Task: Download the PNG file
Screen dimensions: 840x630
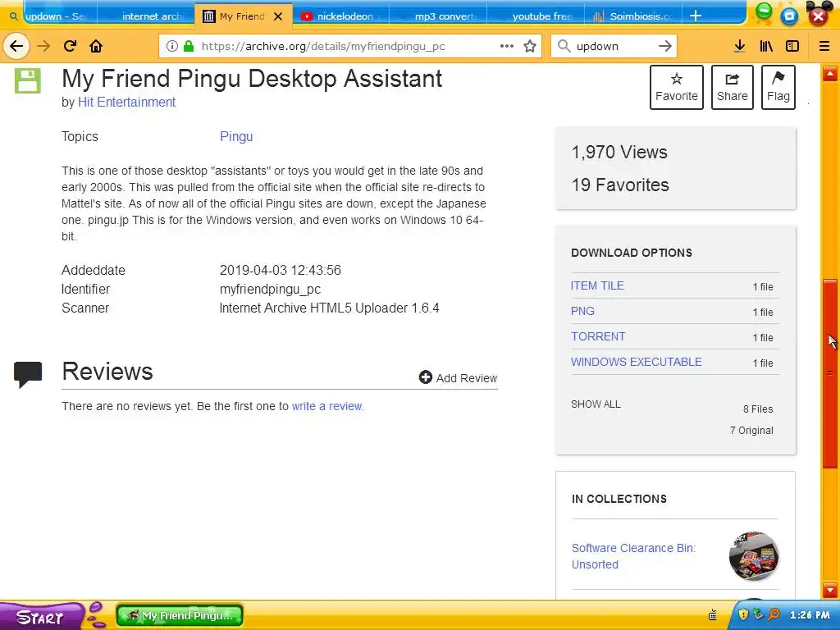Action: click(583, 311)
